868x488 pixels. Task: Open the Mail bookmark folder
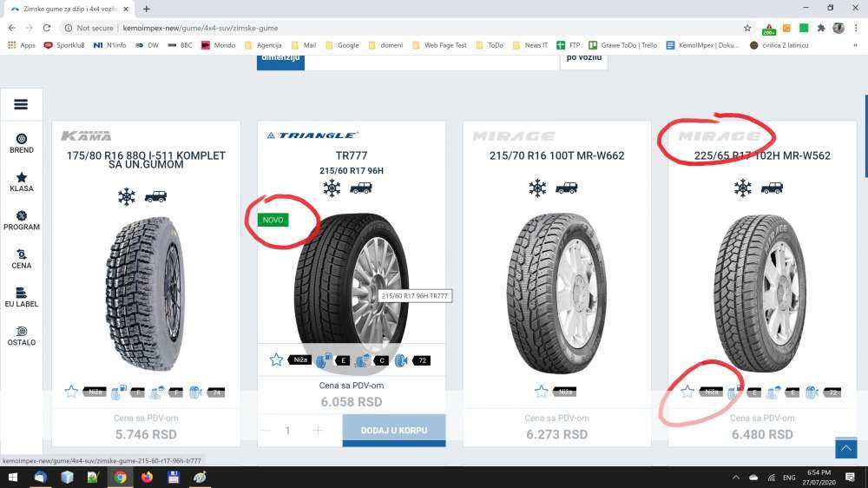[x=304, y=45]
